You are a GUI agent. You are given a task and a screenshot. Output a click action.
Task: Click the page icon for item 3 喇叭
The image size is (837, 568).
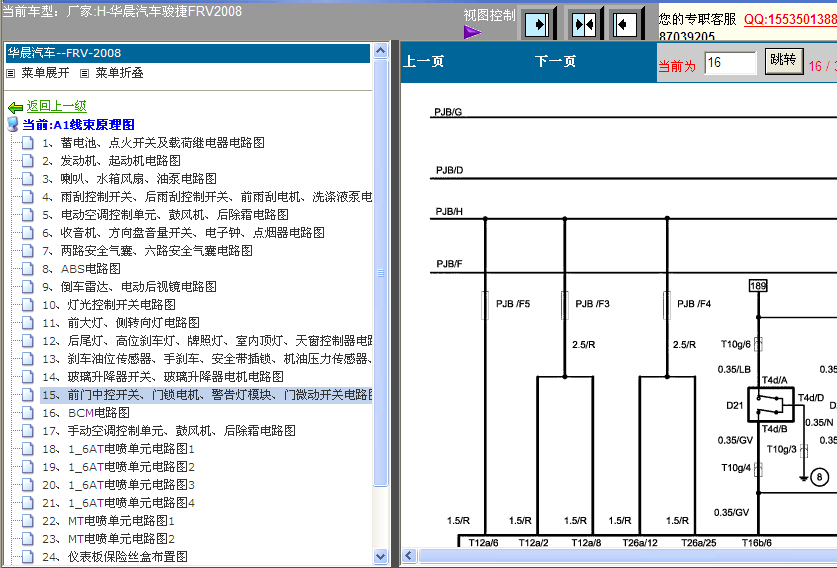(x=28, y=179)
